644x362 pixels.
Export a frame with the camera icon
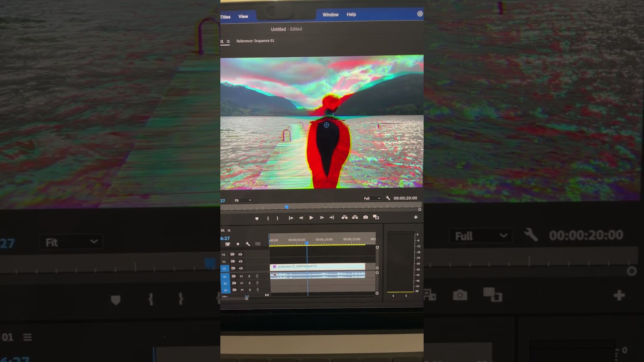(x=365, y=217)
